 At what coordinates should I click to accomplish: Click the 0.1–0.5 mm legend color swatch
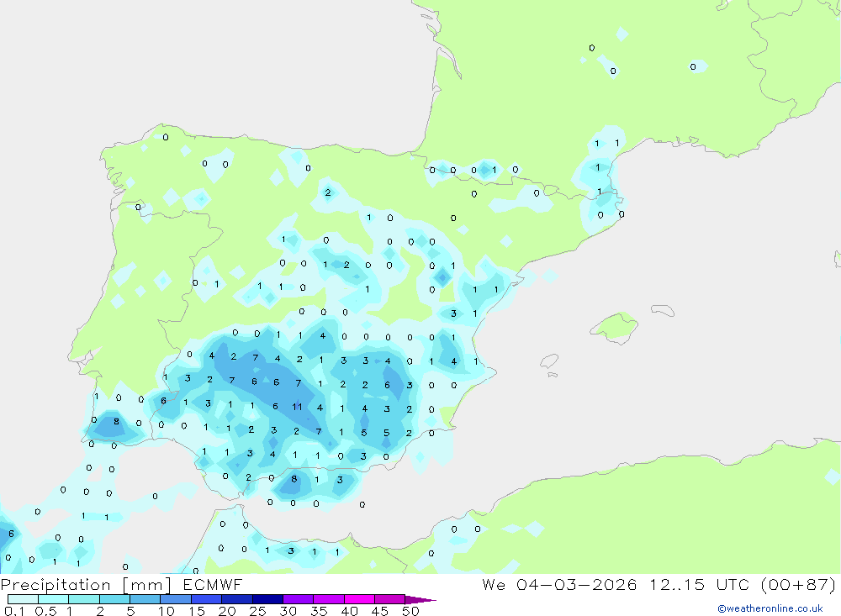click(x=23, y=599)
